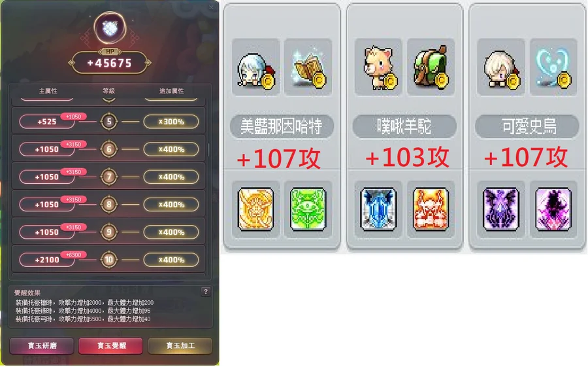This screenshot has height=367, width=588.
Task: Click the blue heart effect icon
Action: point(553,67)
